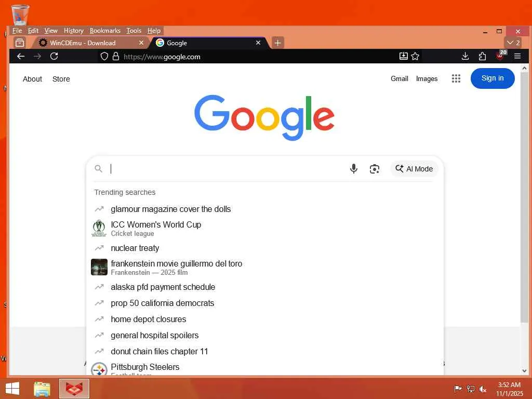Open Google apps grid

(x=456, y=79)
